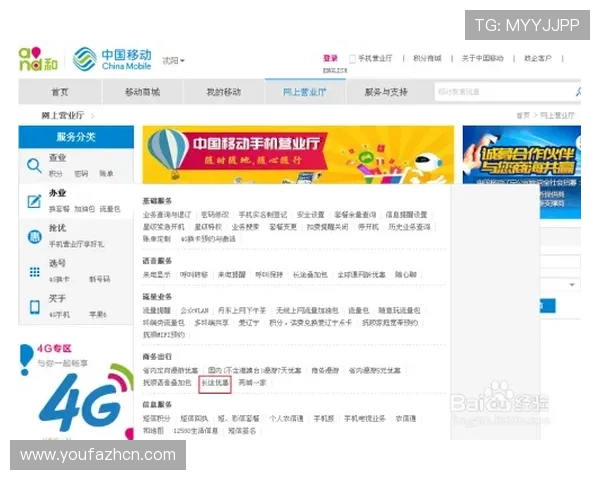Open 历史业务查询 link
This screenshot has width=600, height=480.
(x=409, y=227)
